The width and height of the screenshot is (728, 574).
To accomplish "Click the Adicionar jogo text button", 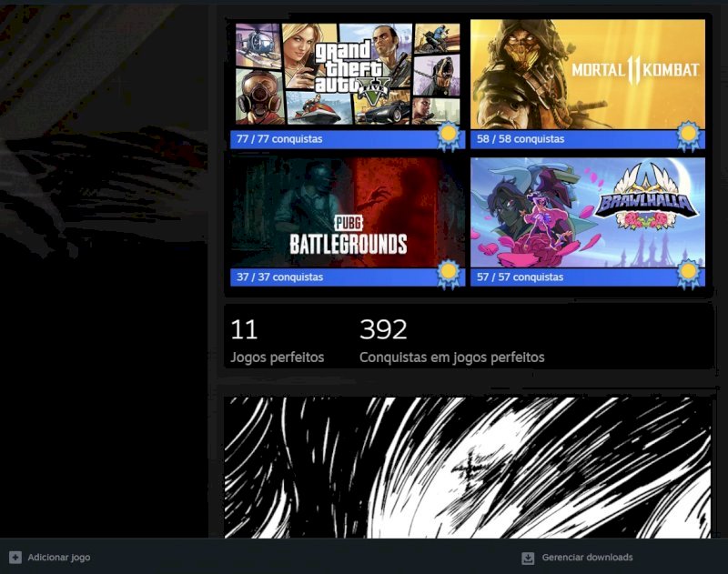I will tap(59, 557).
